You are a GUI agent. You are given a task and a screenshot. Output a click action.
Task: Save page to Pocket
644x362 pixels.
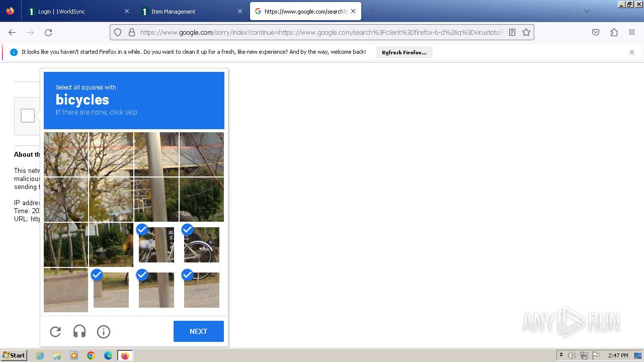tap(596, 32)
